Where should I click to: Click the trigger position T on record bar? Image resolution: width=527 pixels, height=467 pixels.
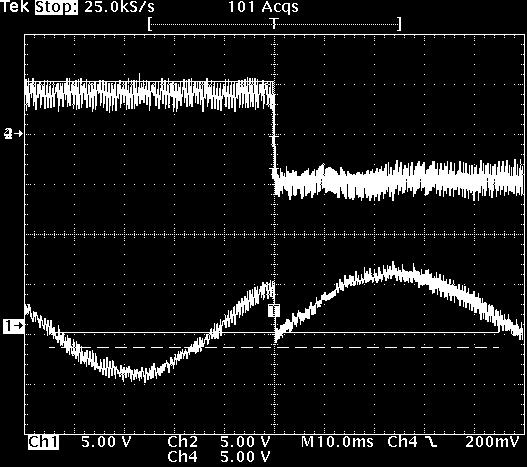(x=275, y=24)
